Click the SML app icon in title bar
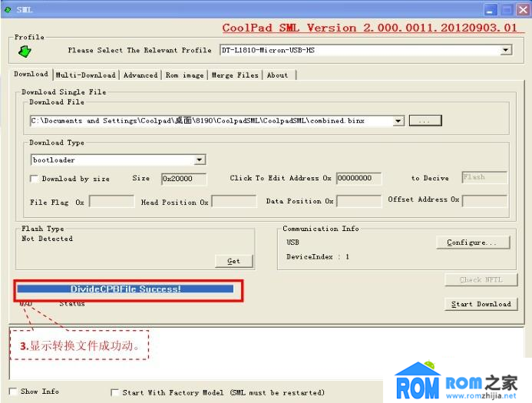This screenshot has height=403, width=532. pyautogui.click(x=8, y=9)
